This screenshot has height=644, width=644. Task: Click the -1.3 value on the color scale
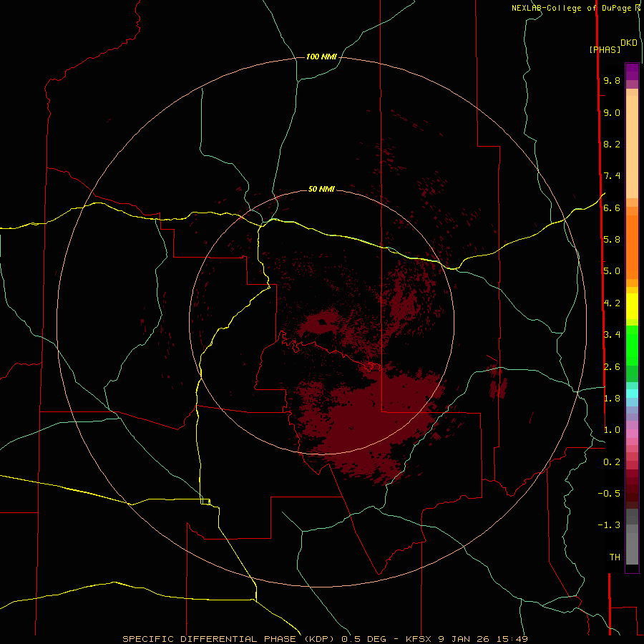click(x=609, y=525)
